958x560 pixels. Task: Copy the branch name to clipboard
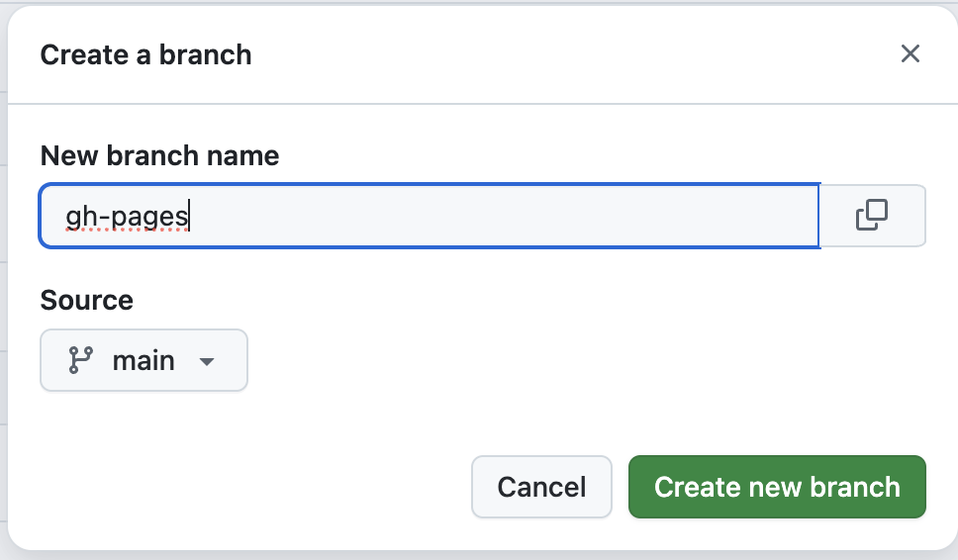click(873, 216)
